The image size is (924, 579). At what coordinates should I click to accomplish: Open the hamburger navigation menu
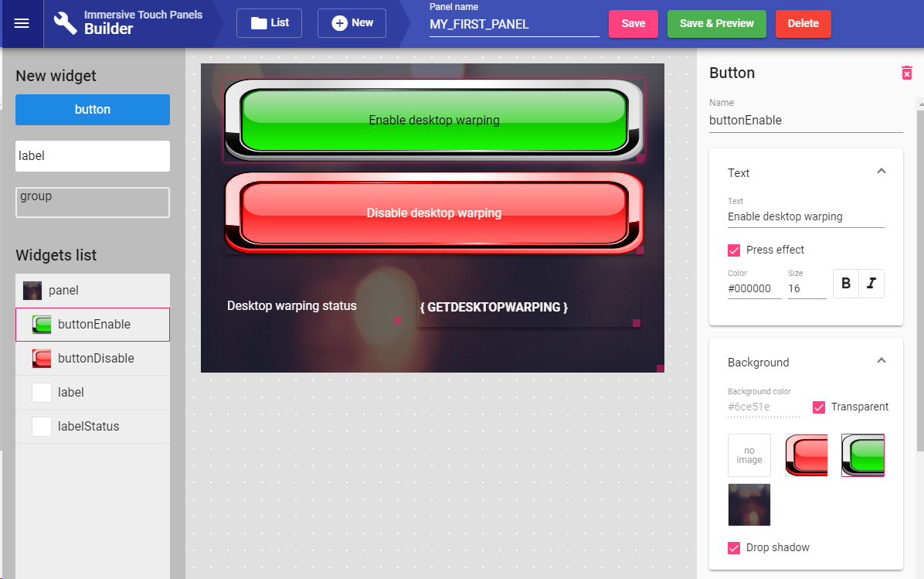click(x=22, y=24)
